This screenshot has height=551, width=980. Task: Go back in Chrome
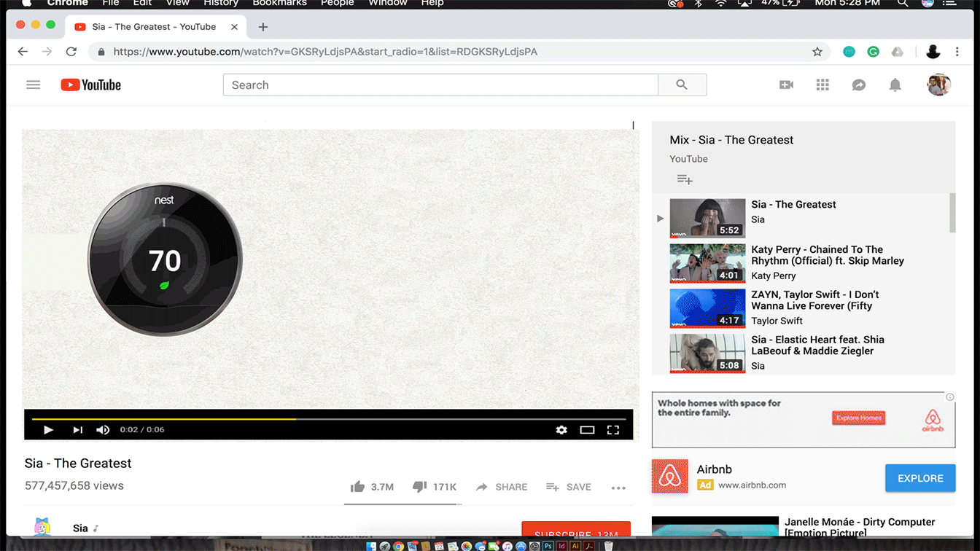(23, 52)
